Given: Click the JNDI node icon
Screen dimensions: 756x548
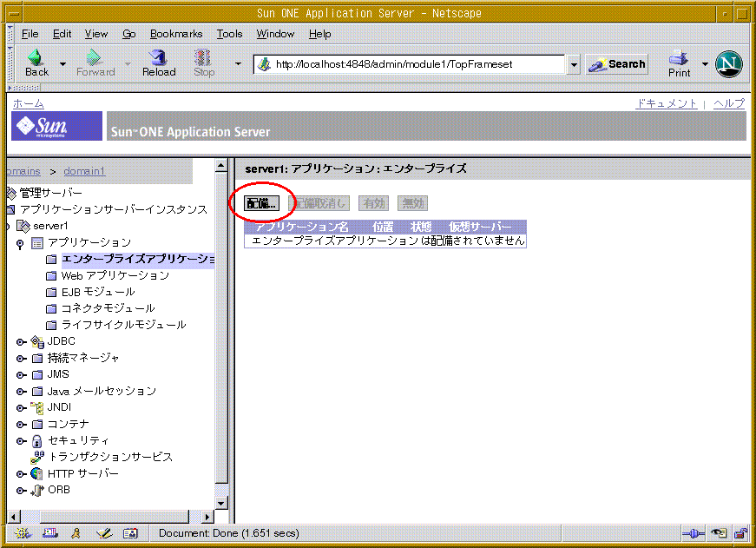Looking at the screenshot, I should (37, 407).
